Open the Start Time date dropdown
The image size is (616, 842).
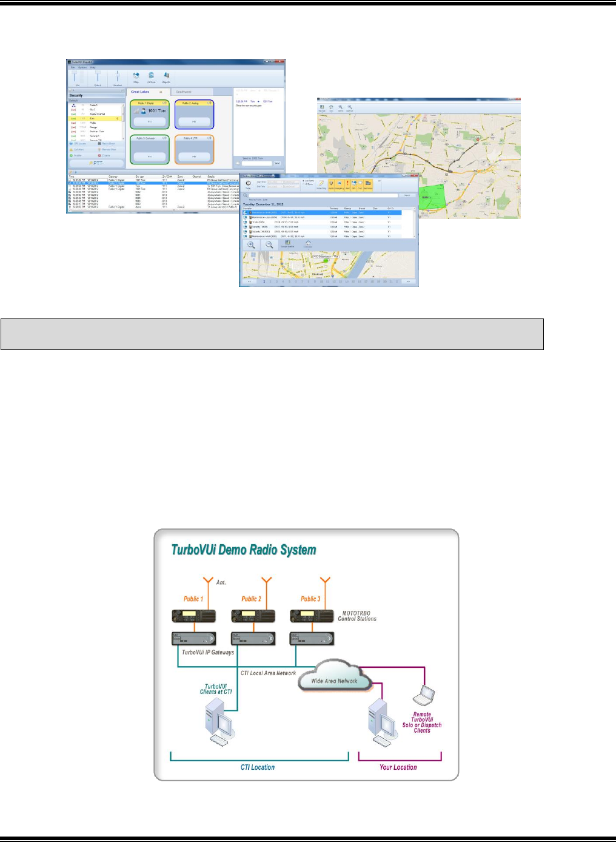(275, 182)
